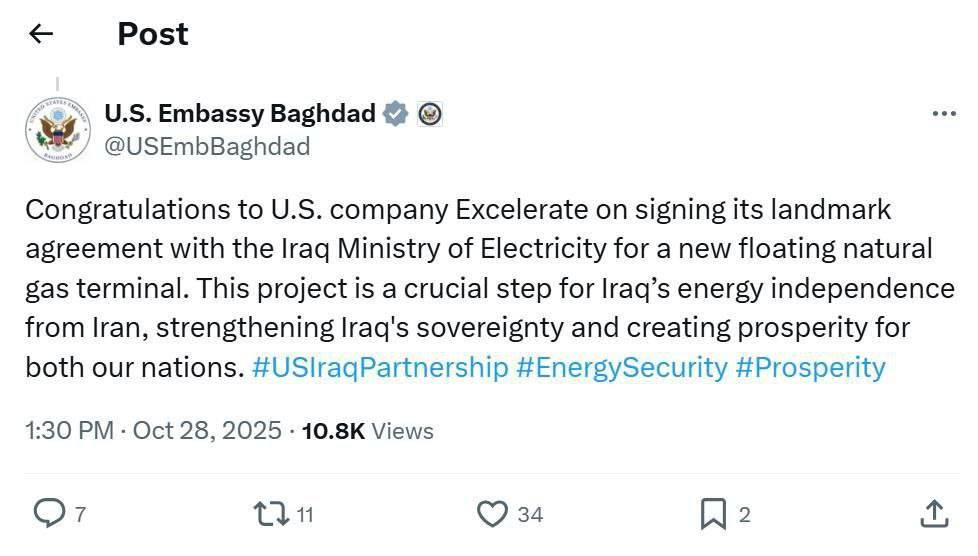Open the #USIraqPartnership hashtag
This screenshot has width=978, height=556.
[380, 367]
